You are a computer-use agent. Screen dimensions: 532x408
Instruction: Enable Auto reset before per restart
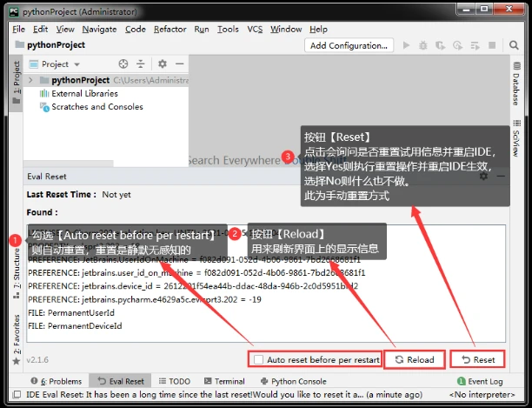point(258,359)
